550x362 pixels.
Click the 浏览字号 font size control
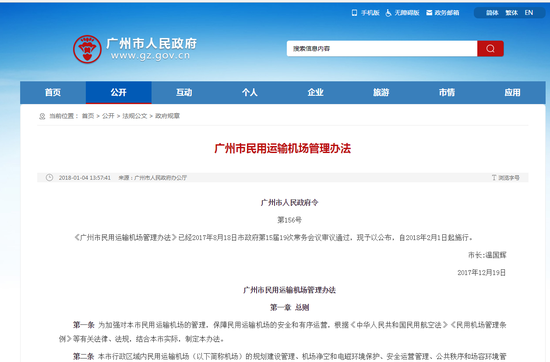pos(509,178)
